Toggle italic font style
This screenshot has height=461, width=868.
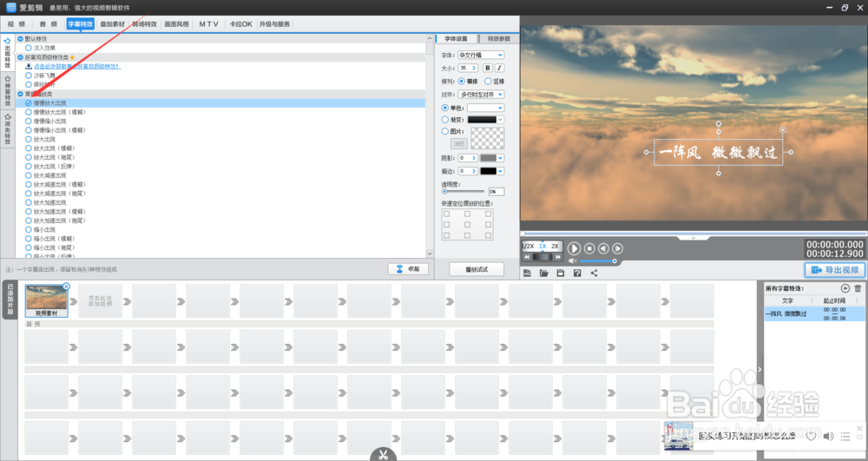(499, 68)
